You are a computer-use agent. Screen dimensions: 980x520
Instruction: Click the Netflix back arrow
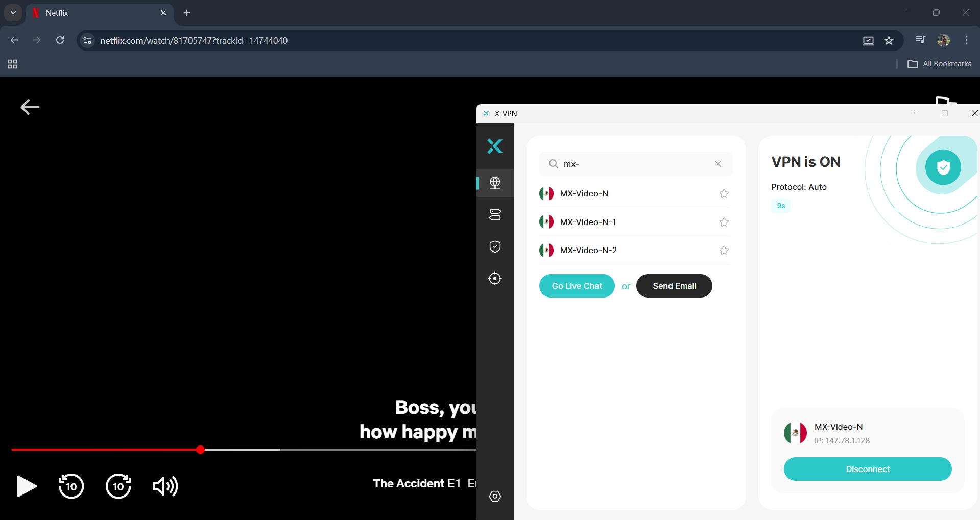(30, 107)
